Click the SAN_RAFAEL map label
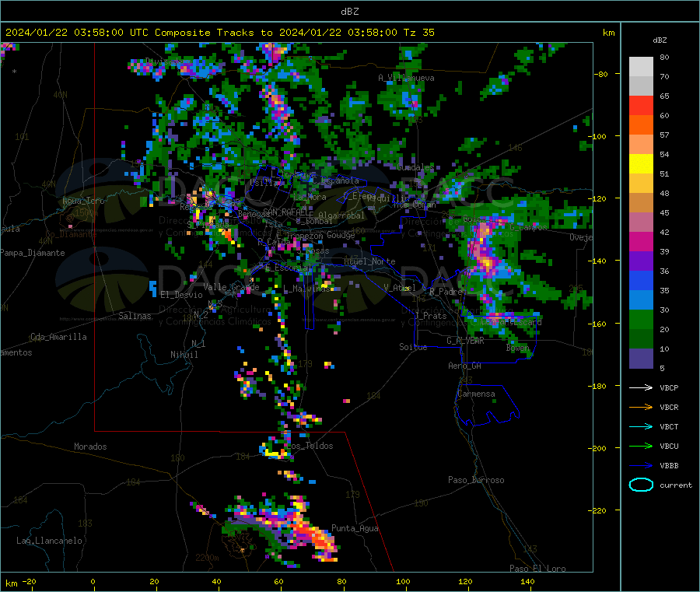 coord(285,212)
